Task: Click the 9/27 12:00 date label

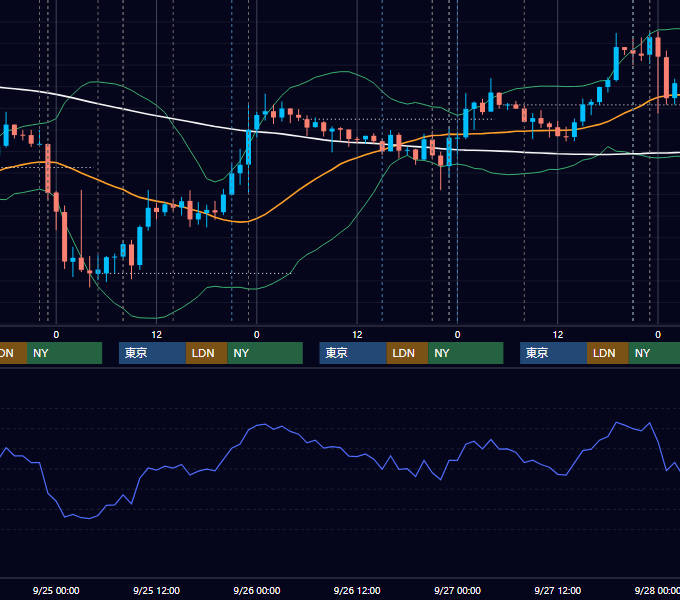Action: click(558, 590)
